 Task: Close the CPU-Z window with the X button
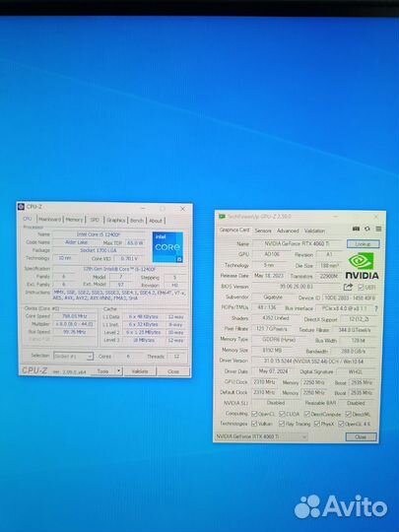tap(182, 209)
